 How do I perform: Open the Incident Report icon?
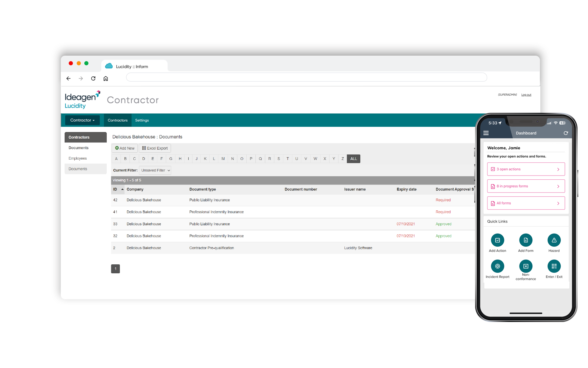point(497,266)
